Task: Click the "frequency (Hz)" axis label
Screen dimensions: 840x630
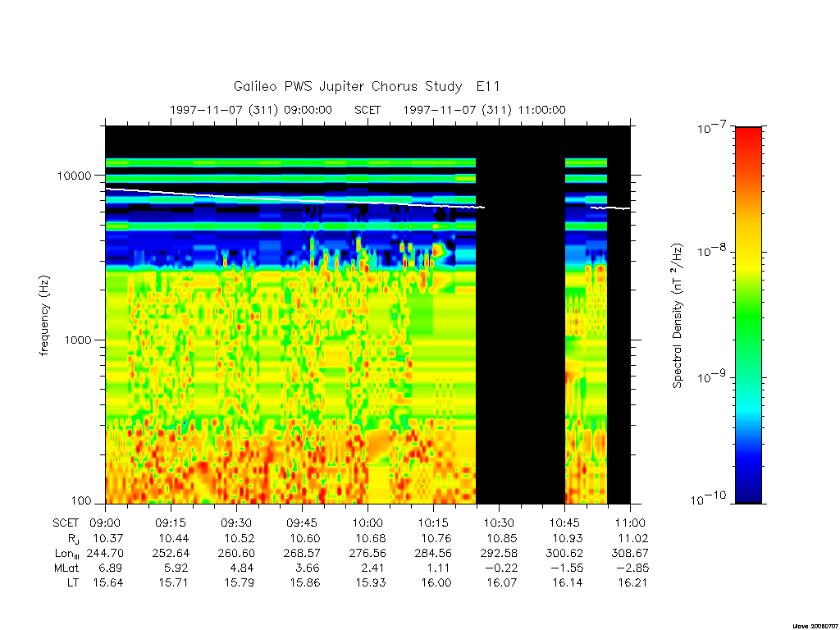Action: pos(44,315)
